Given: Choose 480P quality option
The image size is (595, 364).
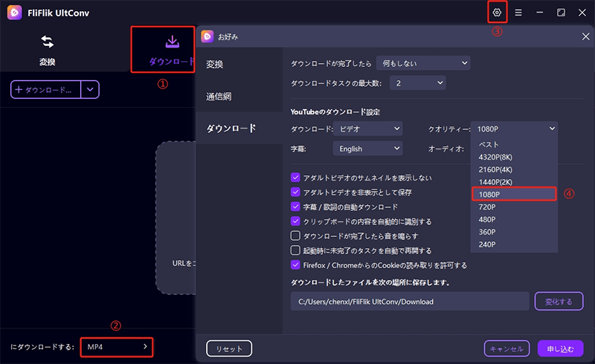Looking at the screenshot, I should click(514, 220).
